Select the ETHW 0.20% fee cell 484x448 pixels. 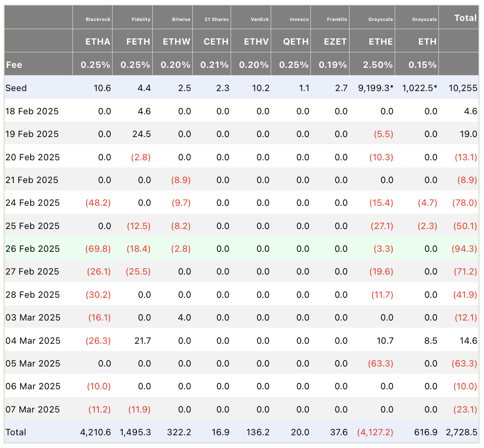pyautogui.click(x=175, y=65)
